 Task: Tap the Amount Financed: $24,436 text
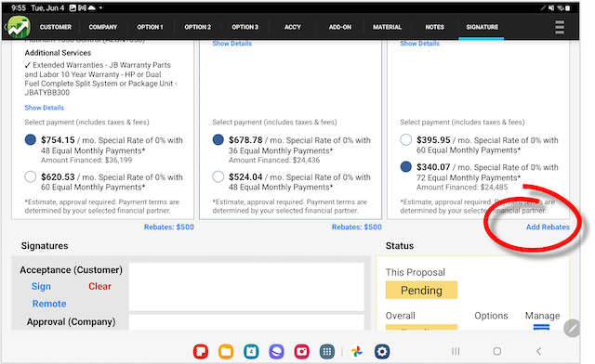(274, 160)
